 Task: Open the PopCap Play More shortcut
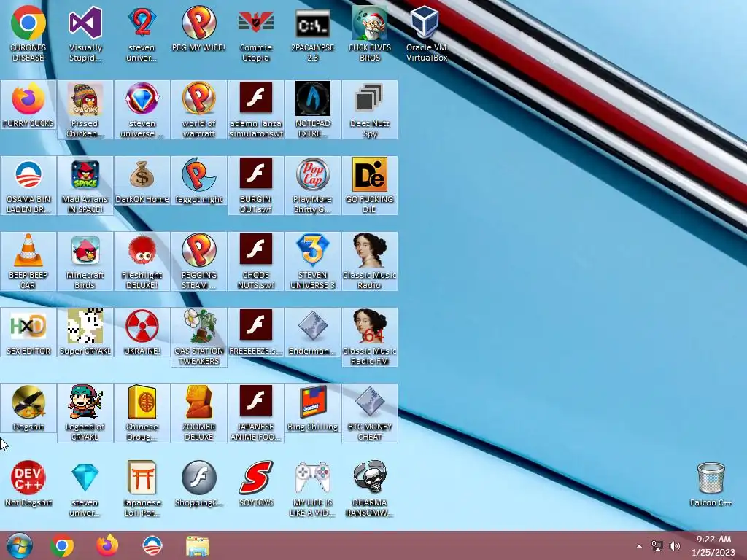pyautogui.click(x=312, y=186)
